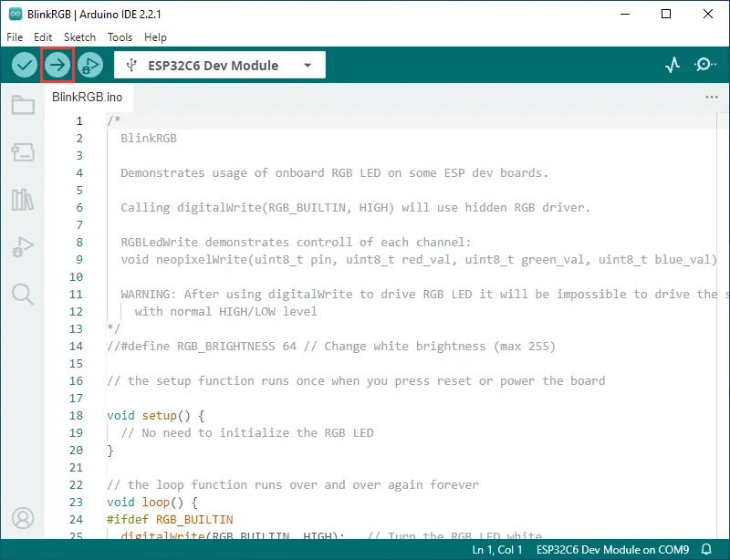Minimize the Arduino IDE window
Viewport: 730px width, 560px height.
point(625,14)
